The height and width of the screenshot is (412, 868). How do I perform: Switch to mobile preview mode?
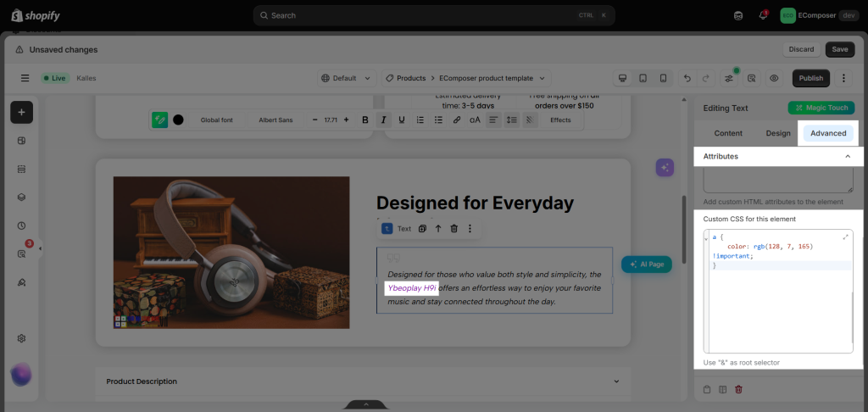coord(663,78)
